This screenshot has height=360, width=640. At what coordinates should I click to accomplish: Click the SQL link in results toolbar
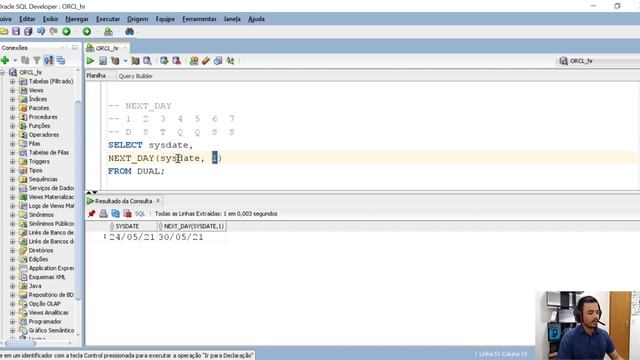pos(140,214)
